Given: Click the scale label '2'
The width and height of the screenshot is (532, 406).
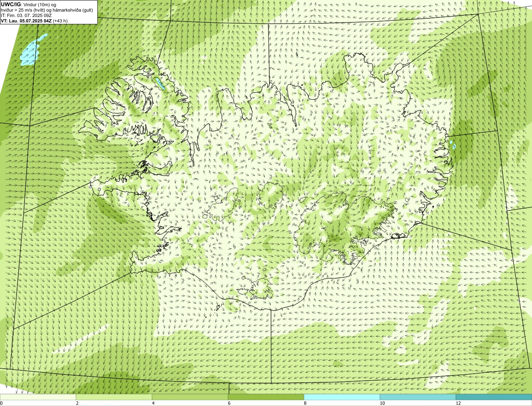Looking at the screenshot, I should pyautogui.click(x=77, y=403).
